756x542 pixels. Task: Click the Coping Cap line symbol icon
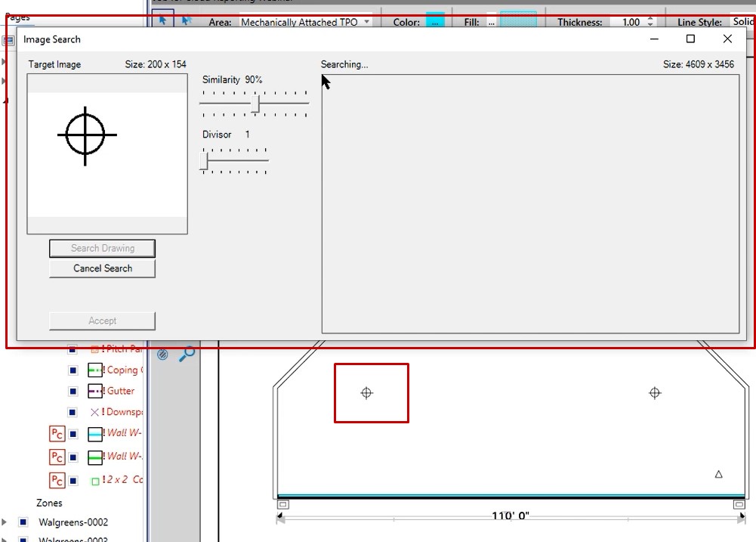pos(95,370)
